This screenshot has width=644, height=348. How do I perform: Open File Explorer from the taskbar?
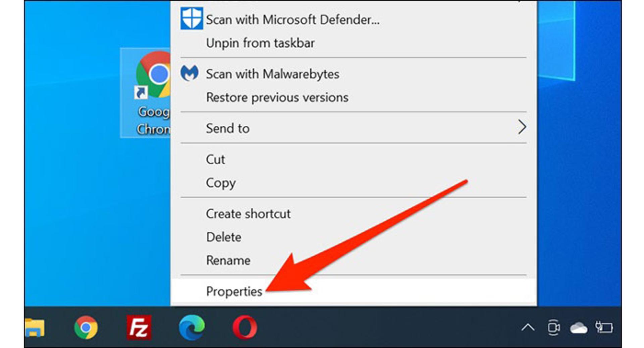[35, 328]
